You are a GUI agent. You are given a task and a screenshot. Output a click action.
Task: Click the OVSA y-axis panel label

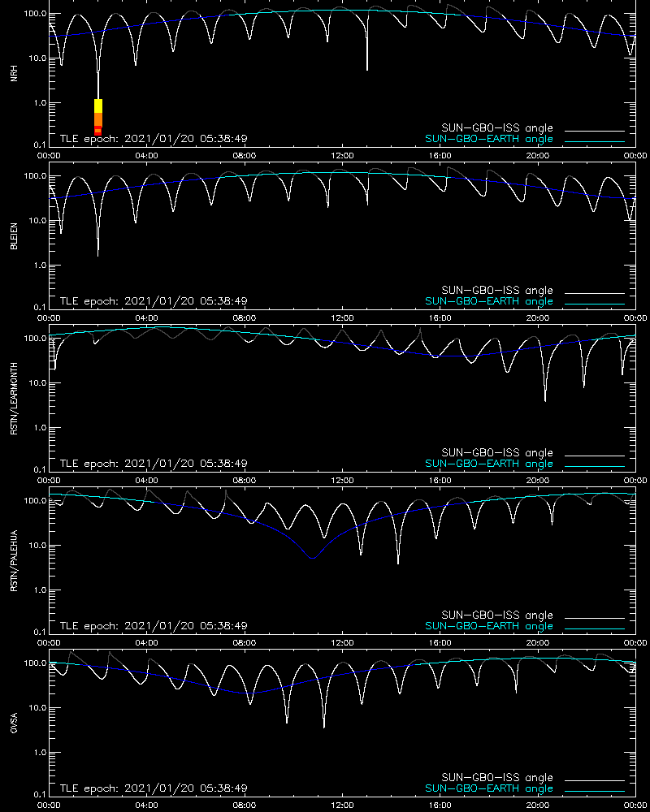pos(14,723)
